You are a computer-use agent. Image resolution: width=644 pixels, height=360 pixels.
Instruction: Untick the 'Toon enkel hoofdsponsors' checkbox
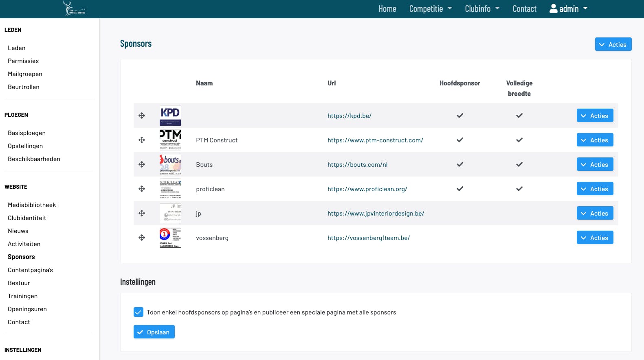pos(138,312)
